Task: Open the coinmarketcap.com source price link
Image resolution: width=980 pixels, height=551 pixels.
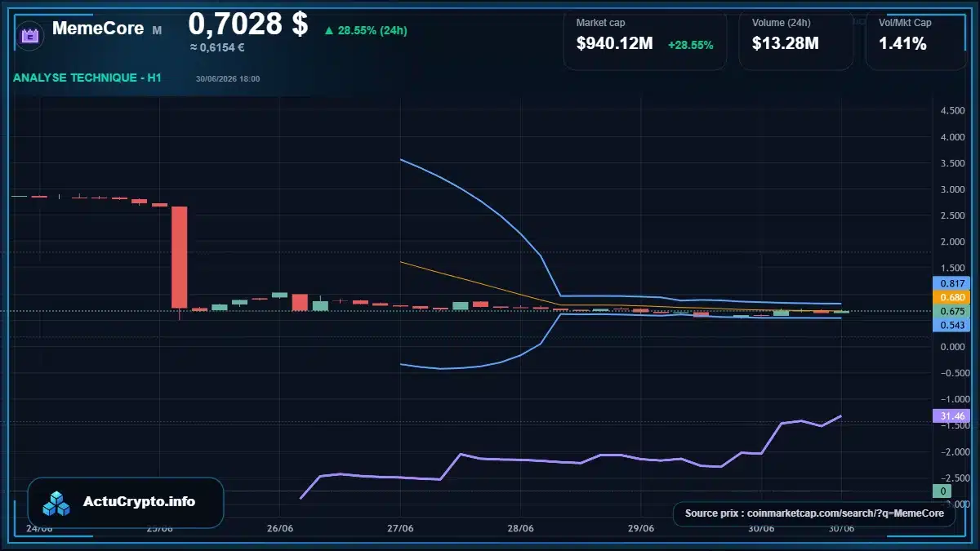Action: pos(814,513)
